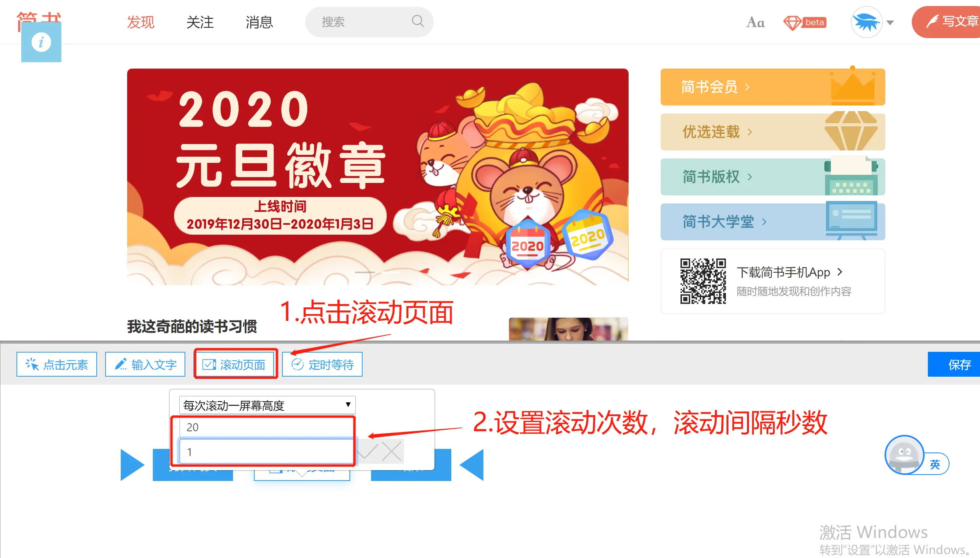Image resolution: width=980 pixels, height=558 pixels.
Task: Open the Aa font settings icon
Action: click(755, 22)
